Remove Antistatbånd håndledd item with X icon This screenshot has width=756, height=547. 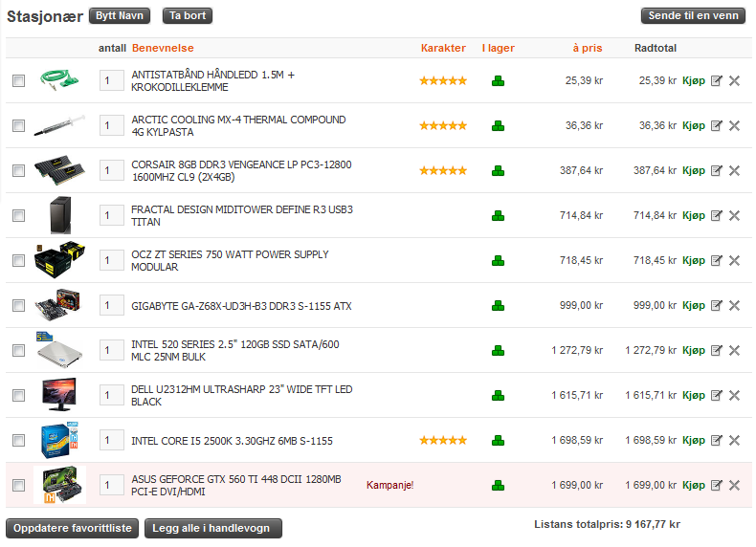734,80
